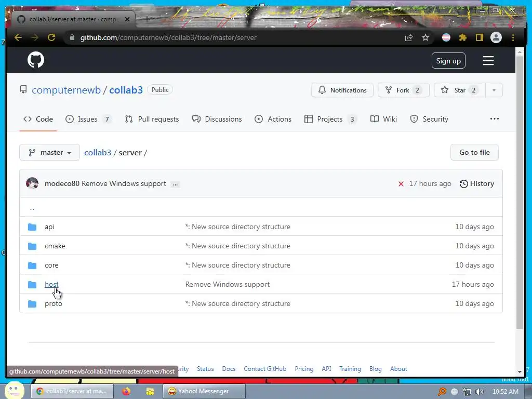Open the Star list dropdown arrow
This screenshot has height=399, width=532.
click(x=494, y=90)
